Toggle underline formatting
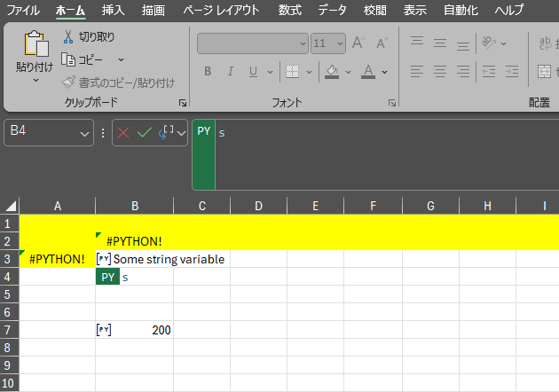Screen dimensions: 559x392 point(253,72)
